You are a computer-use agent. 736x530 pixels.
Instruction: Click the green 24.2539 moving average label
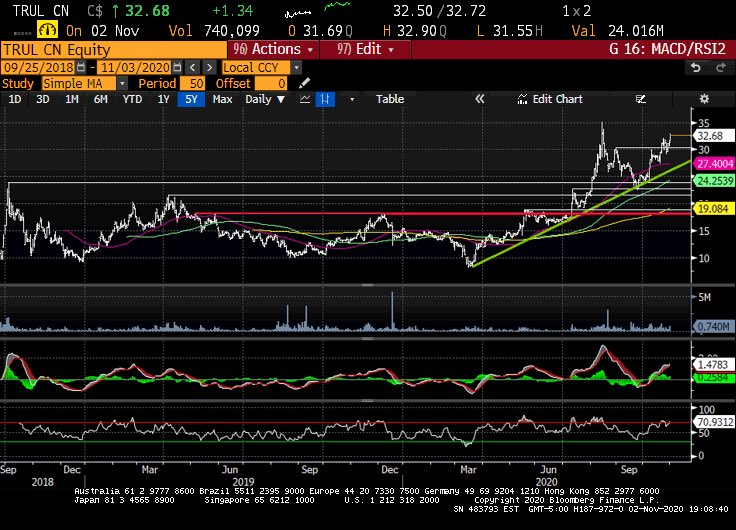[714, 181]
